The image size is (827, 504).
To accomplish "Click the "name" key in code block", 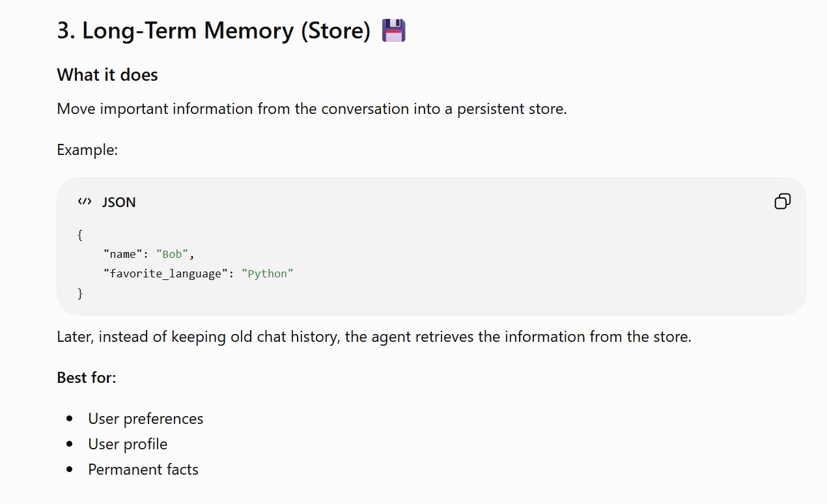I will click(x=123, y=254).
